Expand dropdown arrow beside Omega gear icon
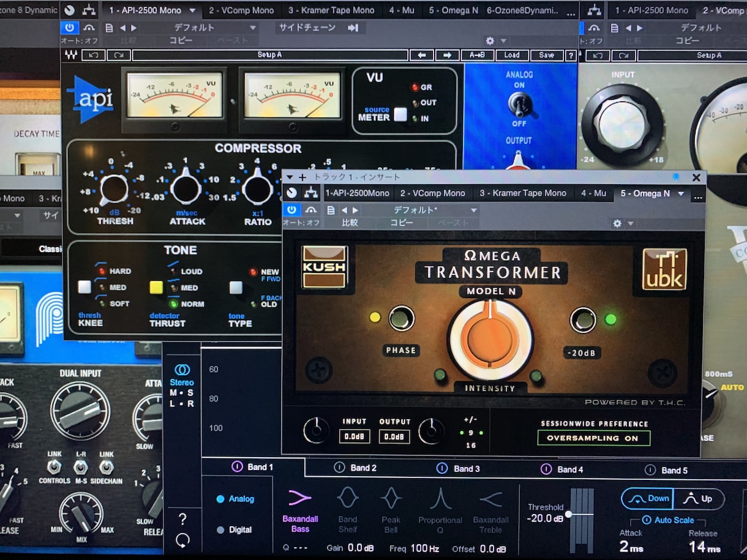 coord(631,224)
